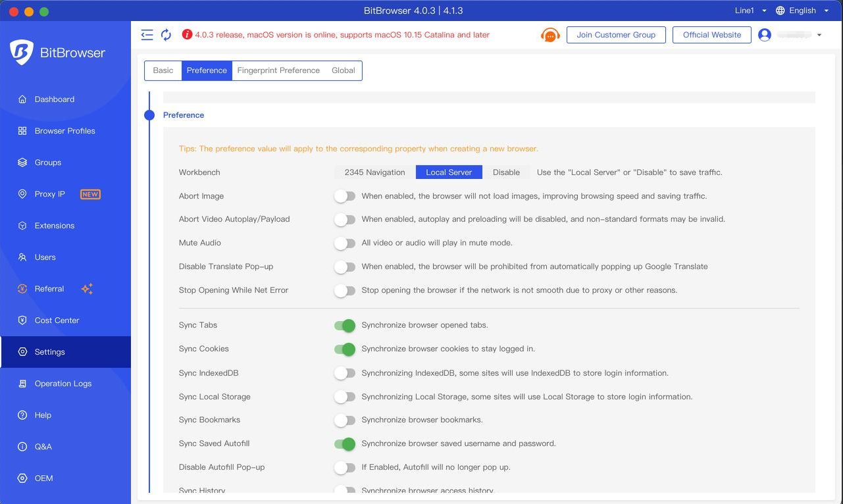Open the Official Website button

click(x=712, y=35)
